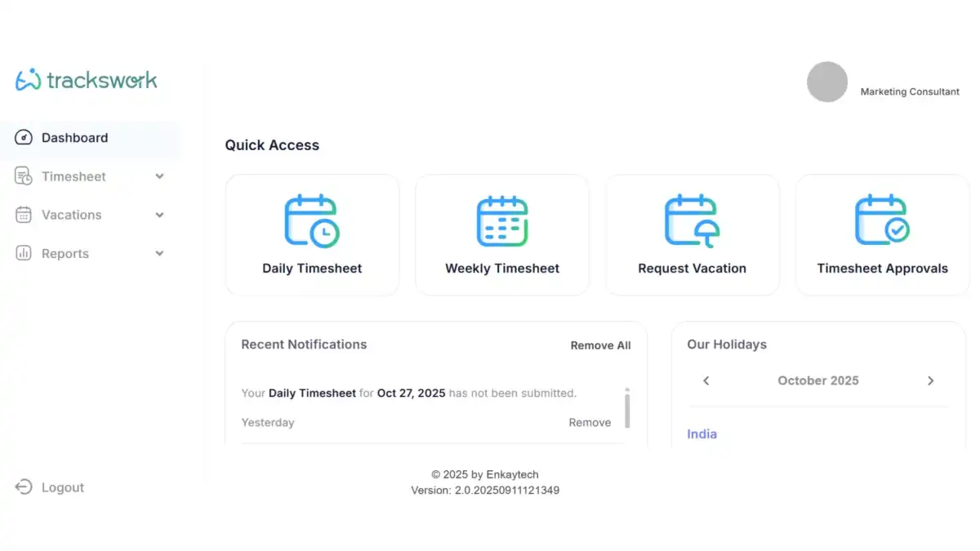Image resolution: width=980 pixels, height=551 pixels.
Task: Click the tracksworth logo at top left
Action: click(x=86, y=79)
